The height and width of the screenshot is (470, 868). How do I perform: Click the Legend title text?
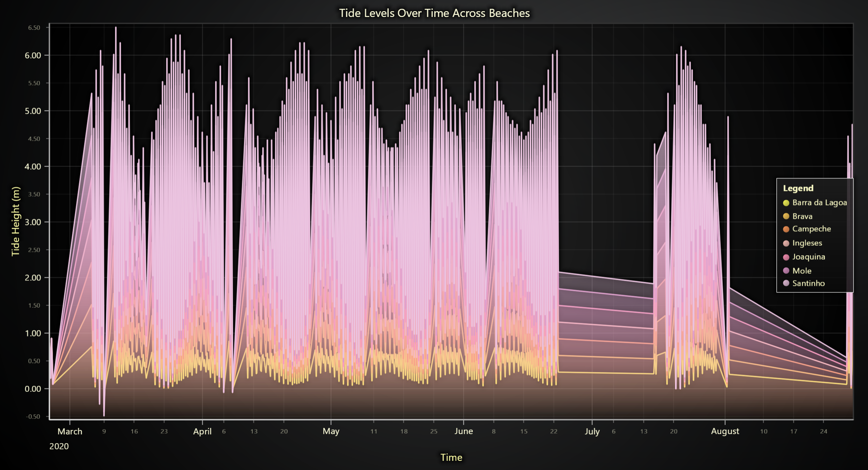coord(798,188)
